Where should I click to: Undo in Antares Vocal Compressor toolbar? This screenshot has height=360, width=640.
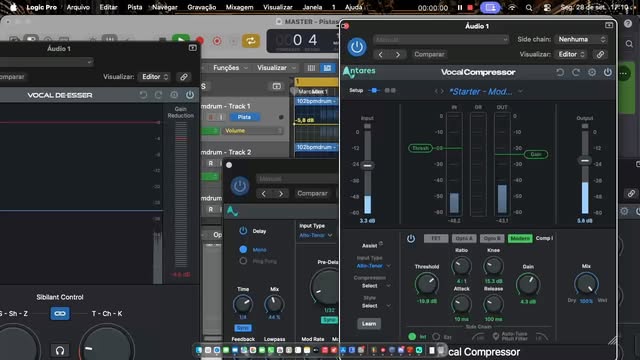click(560, 72)
